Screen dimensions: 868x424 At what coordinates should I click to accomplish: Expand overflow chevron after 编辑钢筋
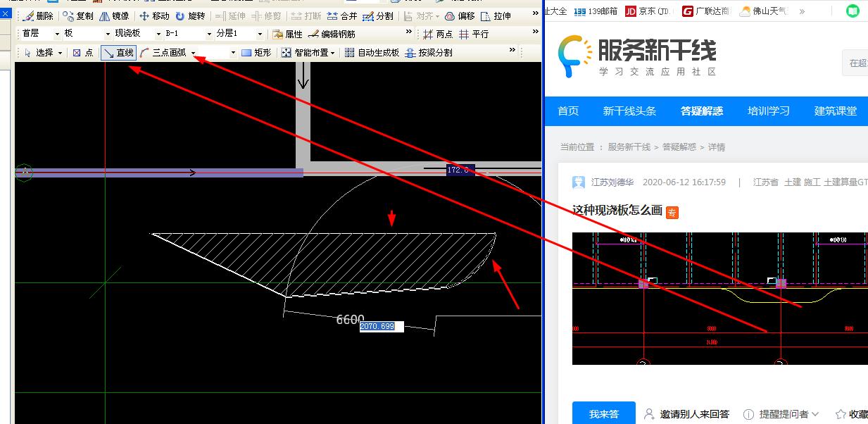409,32
